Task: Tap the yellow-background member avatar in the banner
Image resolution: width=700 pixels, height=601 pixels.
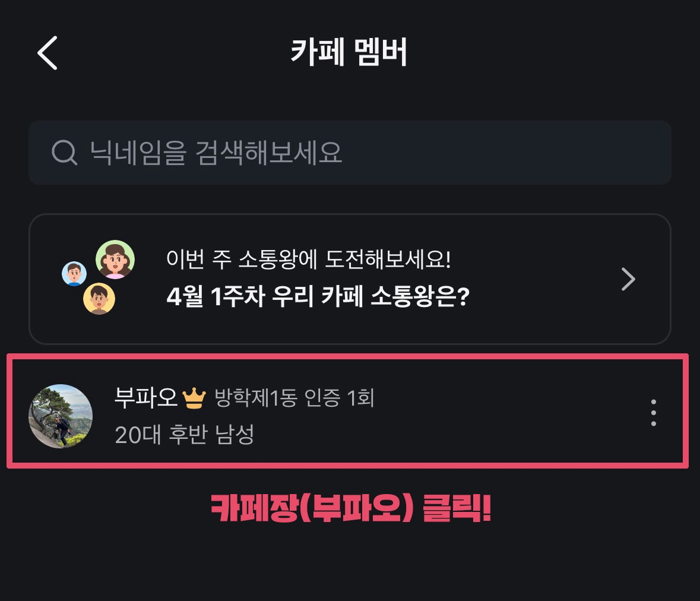Action: pyautogui.click(x=99, y=299)
